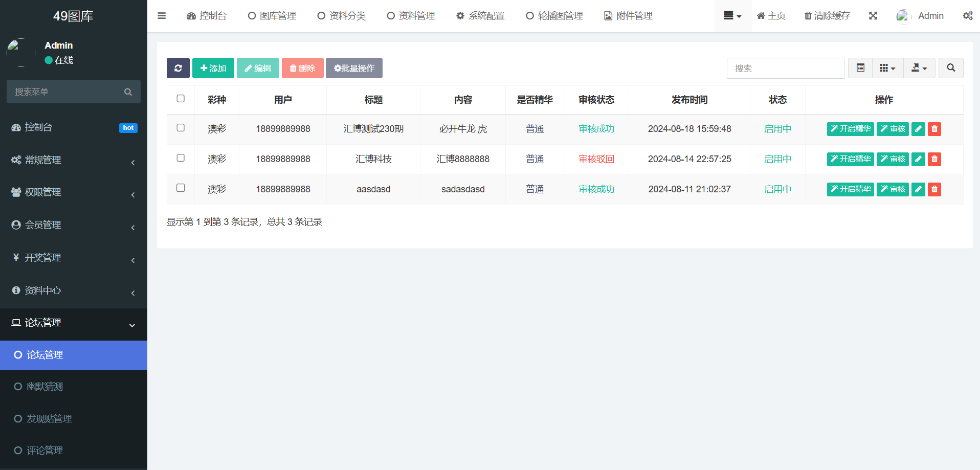Click the search magnifier button beside table tools
This screenshot has height=470, width=980.
coord(951,68)
